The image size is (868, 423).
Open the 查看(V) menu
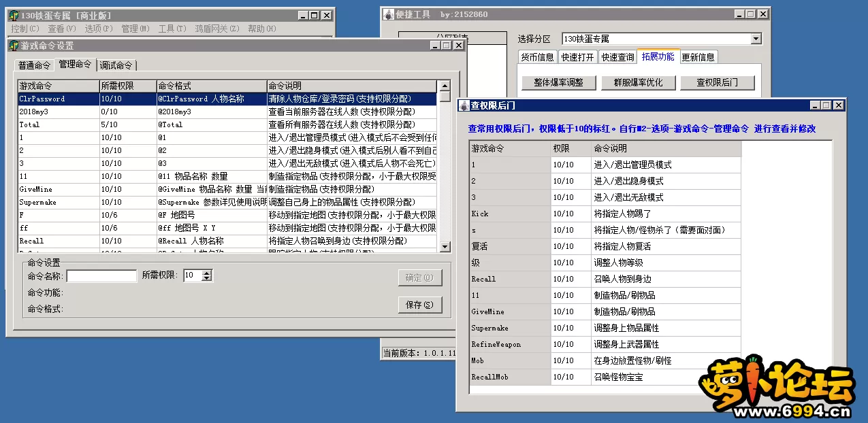coord(62,29)
